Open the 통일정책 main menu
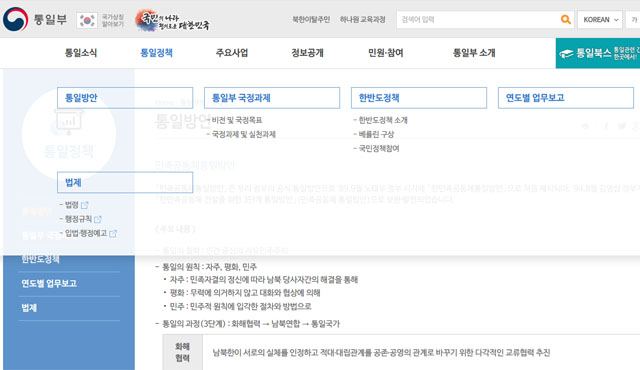 [x=156, y=53]
